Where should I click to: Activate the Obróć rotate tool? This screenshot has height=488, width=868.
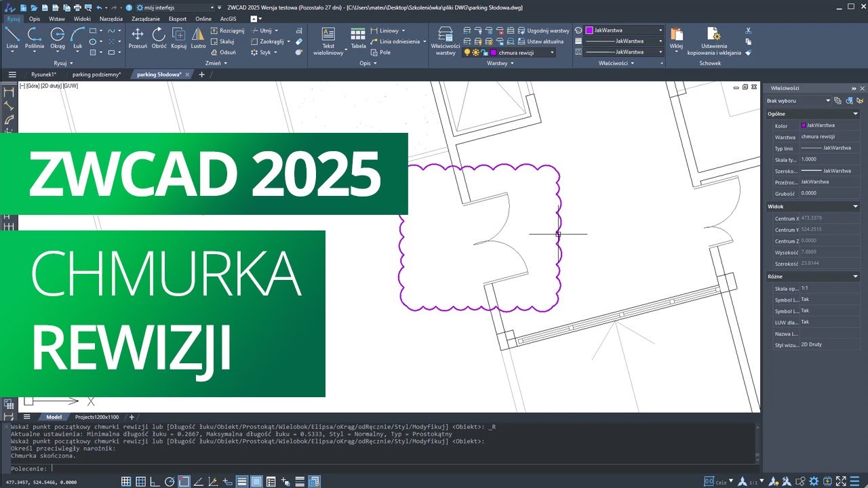(x=159, y=38)
